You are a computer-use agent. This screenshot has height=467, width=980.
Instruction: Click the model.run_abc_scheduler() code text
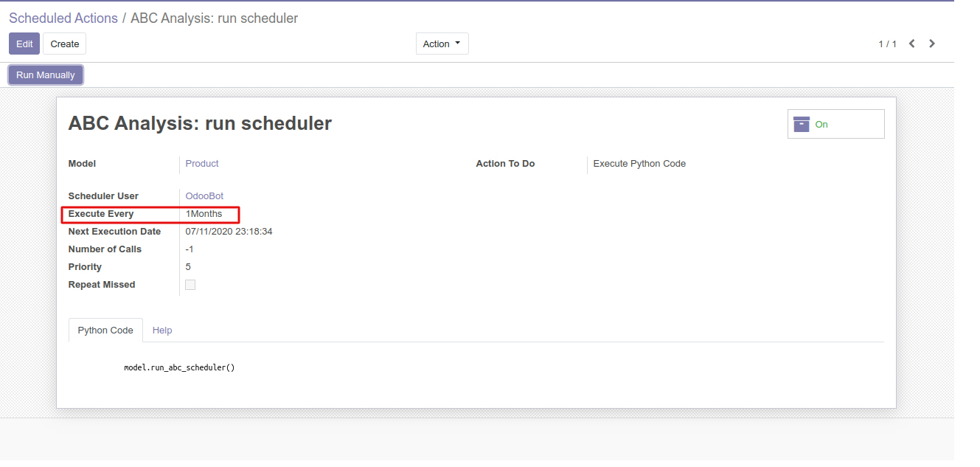click(179, 367)
